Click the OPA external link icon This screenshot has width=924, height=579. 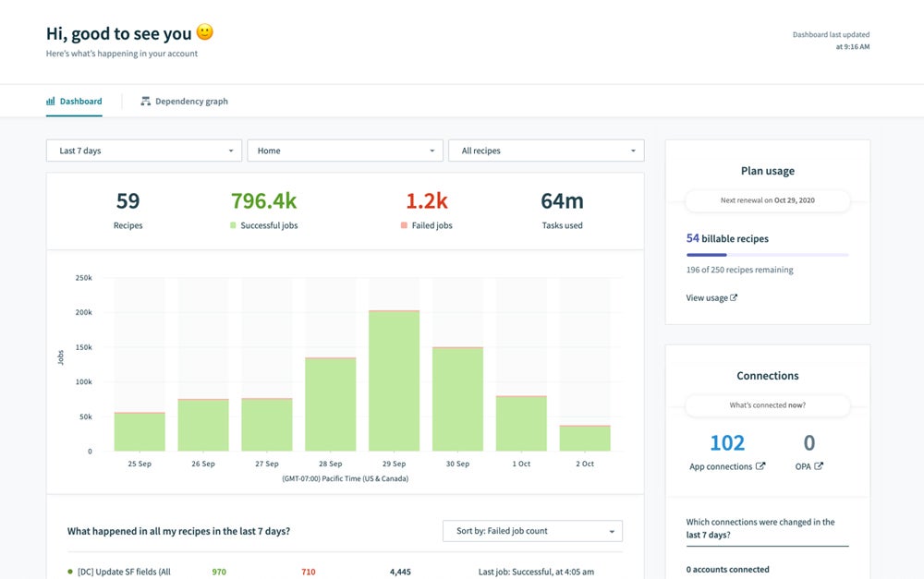pyautogui.click(x=819, y=466)
